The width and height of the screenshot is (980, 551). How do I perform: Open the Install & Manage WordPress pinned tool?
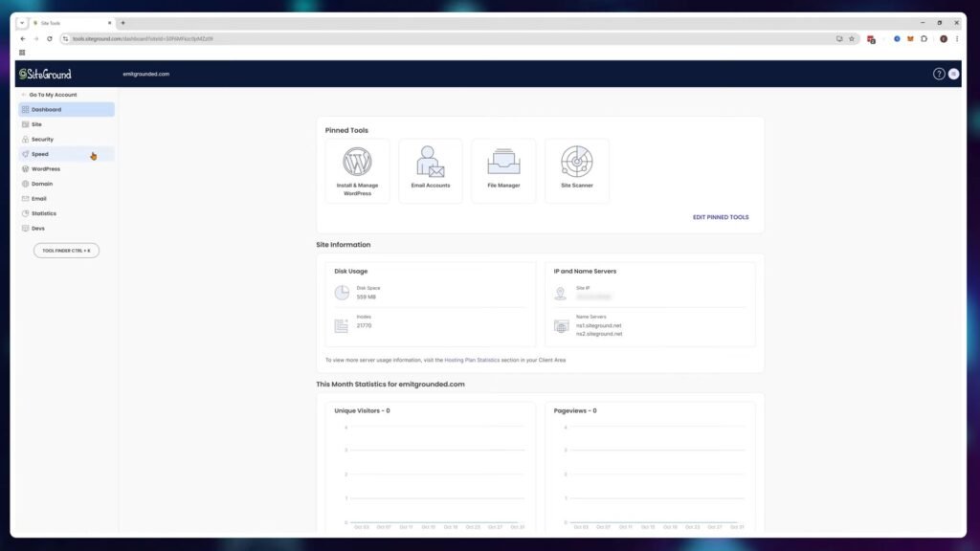click(x=357, y=170)
